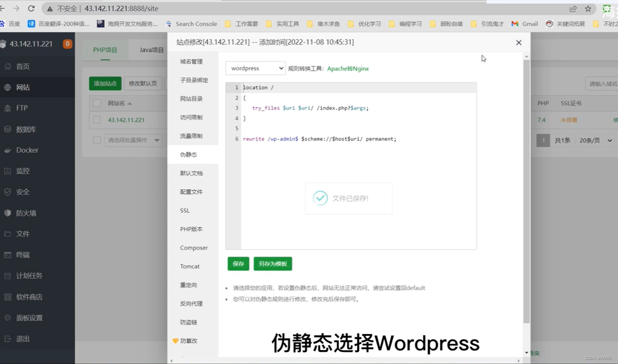Viewport: 618px width, 364px height.
Task: Open the 43.142.11.221 site name link
Action: [x=126, y=120]
